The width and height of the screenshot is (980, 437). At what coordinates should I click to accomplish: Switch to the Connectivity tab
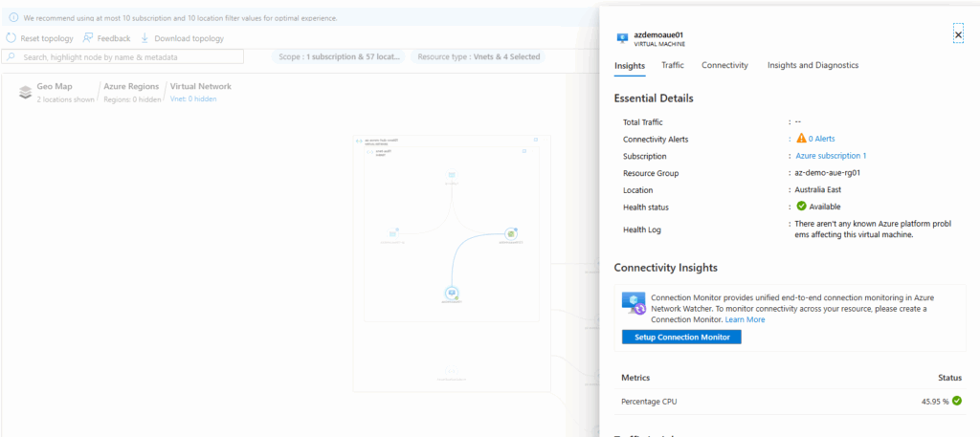click(724, 65)
